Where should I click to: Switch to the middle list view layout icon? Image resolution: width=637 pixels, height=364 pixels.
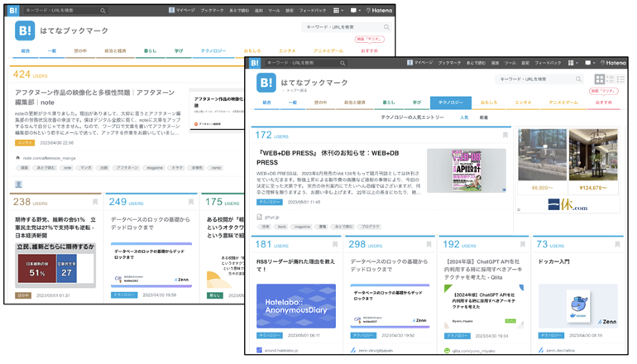click(x=611, y=79)
